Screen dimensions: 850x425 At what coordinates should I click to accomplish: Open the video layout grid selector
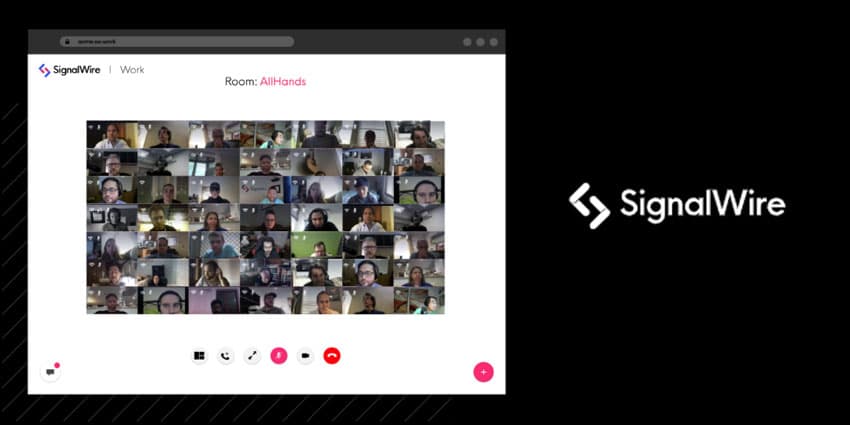(199, 356)
